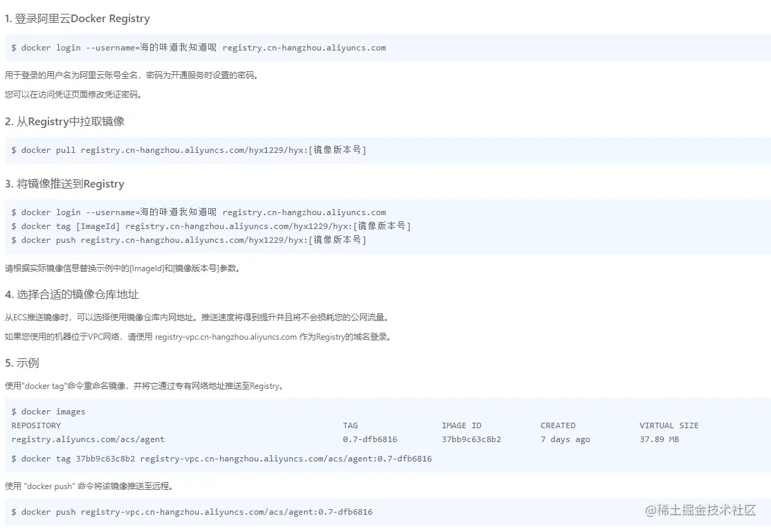Click the sentence beginning "从ECS推送镜像时"
Viewport: 771px width, 532px height.
(198, 318)
